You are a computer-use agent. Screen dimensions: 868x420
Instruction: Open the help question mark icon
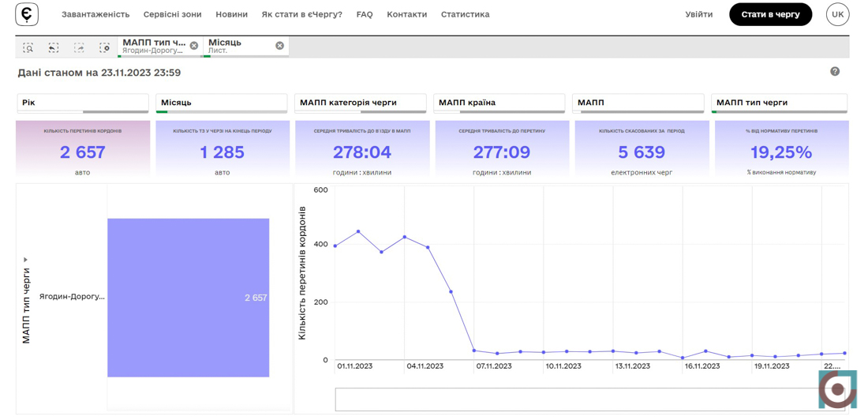click(835, 72)
